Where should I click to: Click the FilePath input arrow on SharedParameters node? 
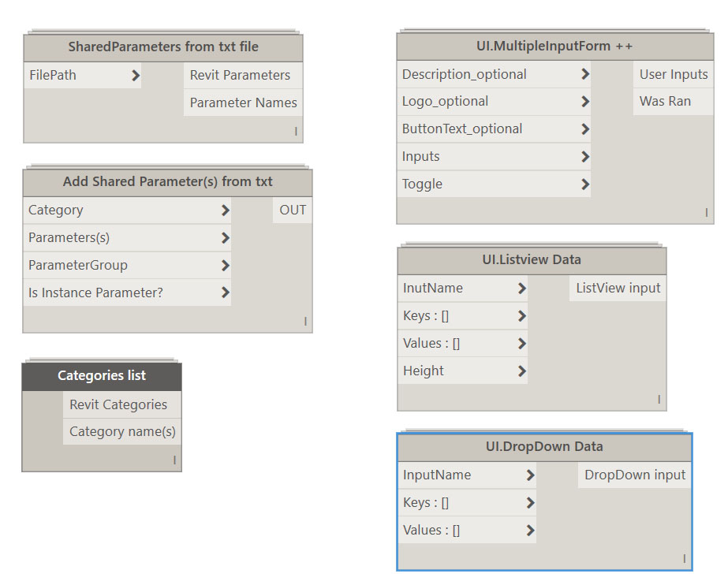coord(136,75)
